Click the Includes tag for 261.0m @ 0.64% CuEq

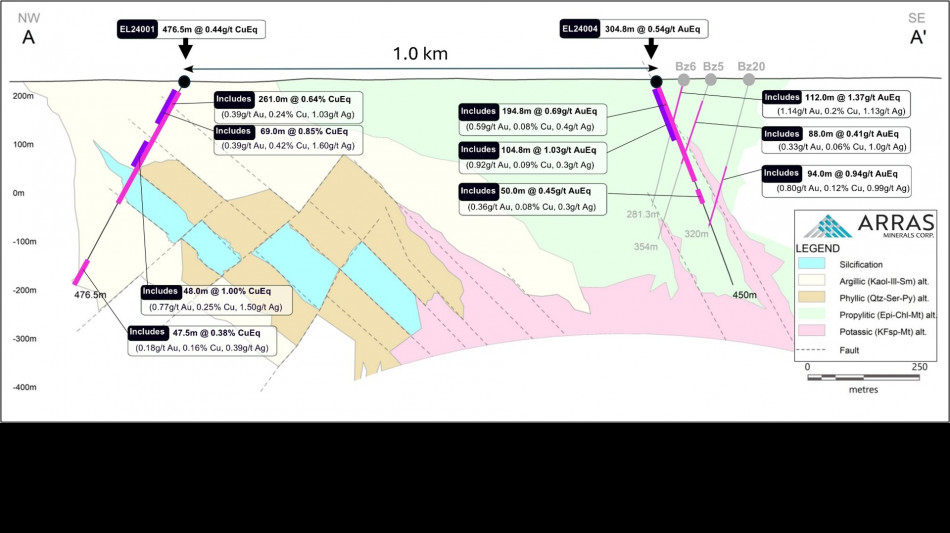point(233,99)
